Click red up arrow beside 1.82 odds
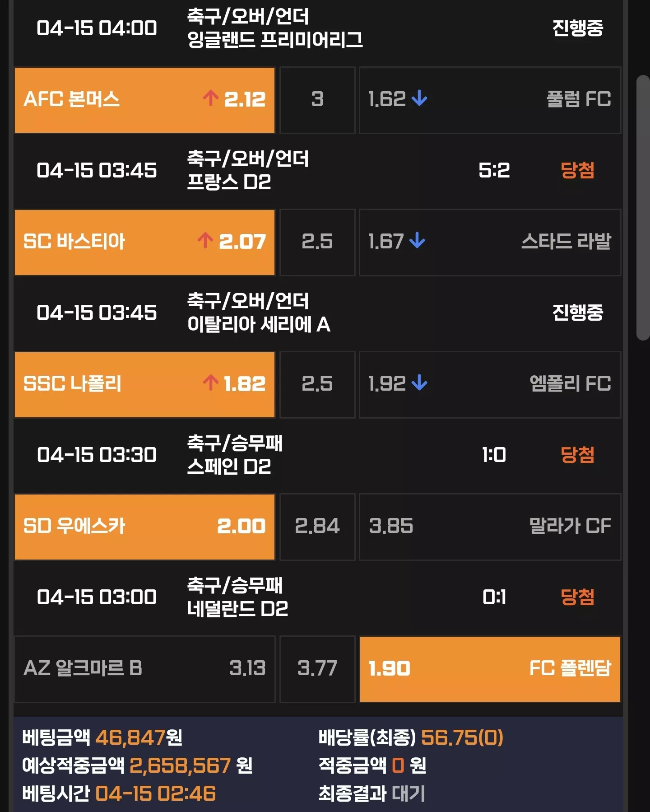This screenshot has height=812, width=650. [x=210, y=383]
